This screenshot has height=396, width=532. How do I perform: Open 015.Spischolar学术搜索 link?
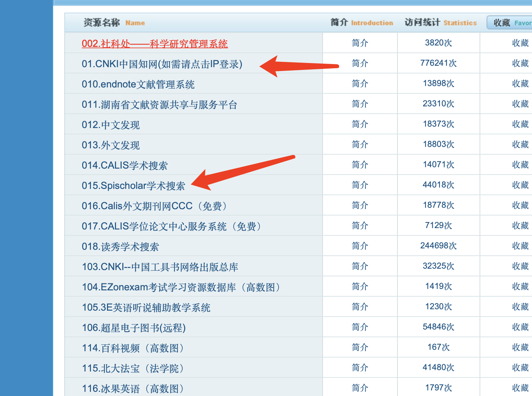[x=134, y=186]
